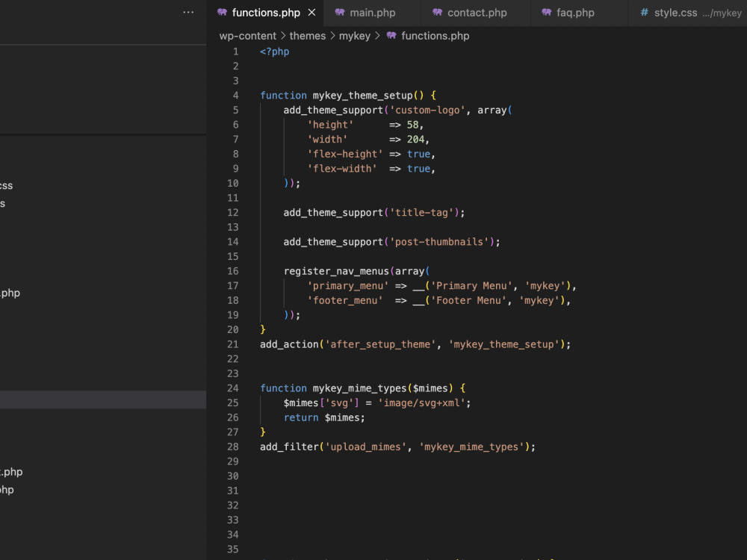Click the PHP icon on main.php tab
Image resolution: width=747 pixels, height=560 pixels.
pyautogui.click(x=340, y=13)
